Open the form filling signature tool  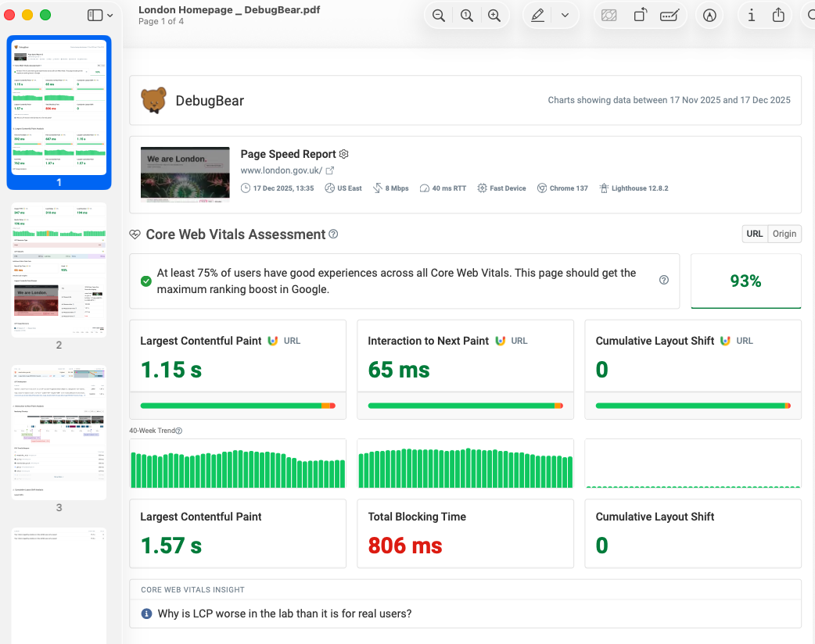(669, 16)
